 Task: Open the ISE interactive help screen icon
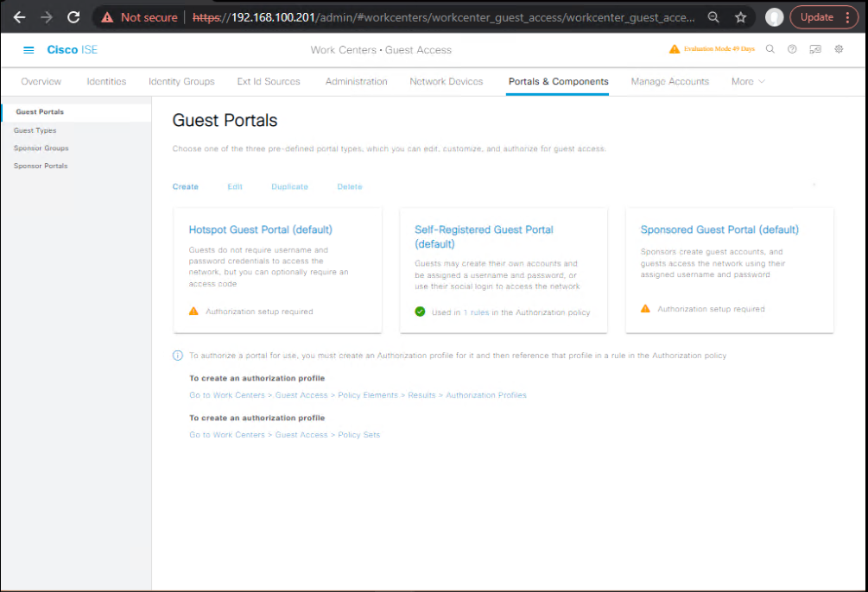[815, 48]
